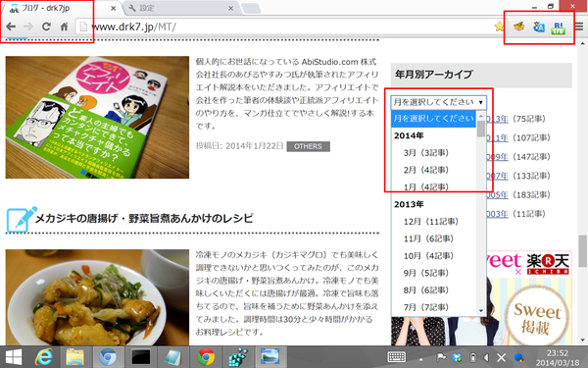
Task: Click the tray X icon beside the speaker
Action: point(502,357)
